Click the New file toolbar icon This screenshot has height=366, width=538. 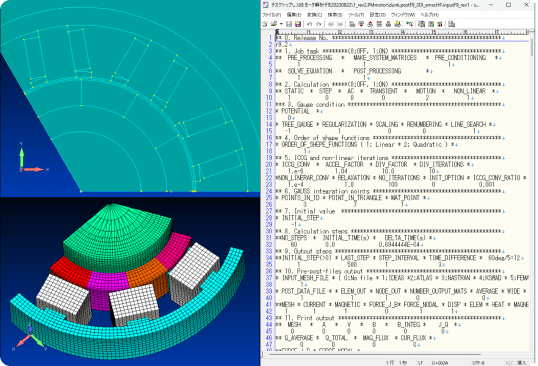click(265, 24)
